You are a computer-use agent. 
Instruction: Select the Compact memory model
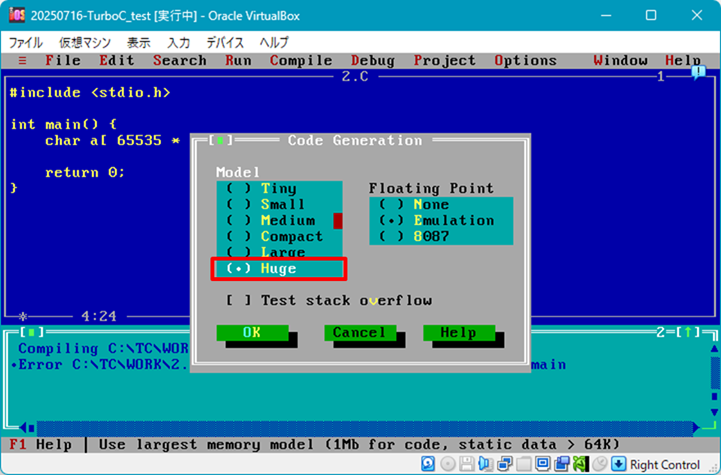[x=280, y=236]
